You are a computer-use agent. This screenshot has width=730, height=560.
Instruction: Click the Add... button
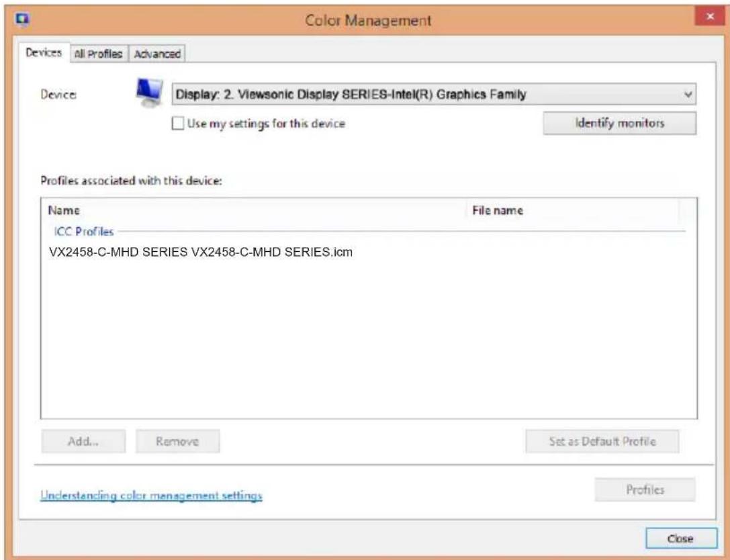click(x=83, y=441)
